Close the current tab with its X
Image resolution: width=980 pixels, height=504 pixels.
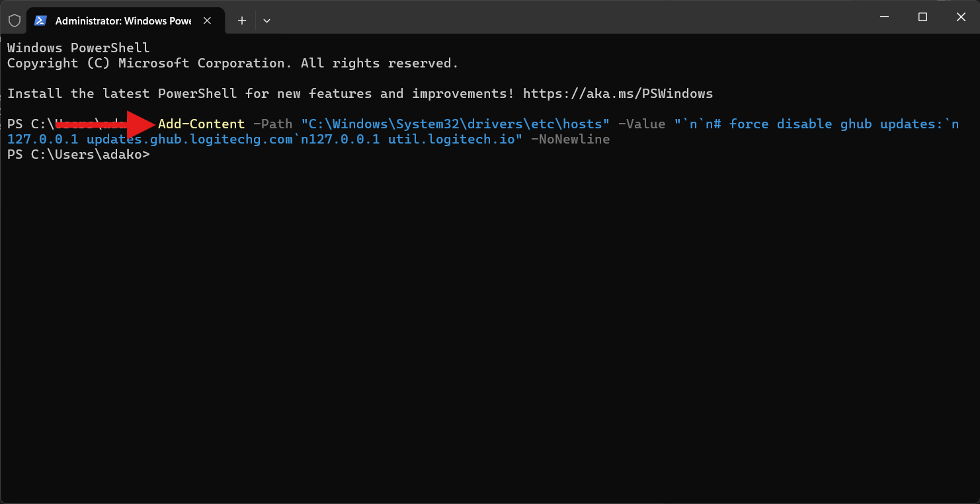pos(207,21)
